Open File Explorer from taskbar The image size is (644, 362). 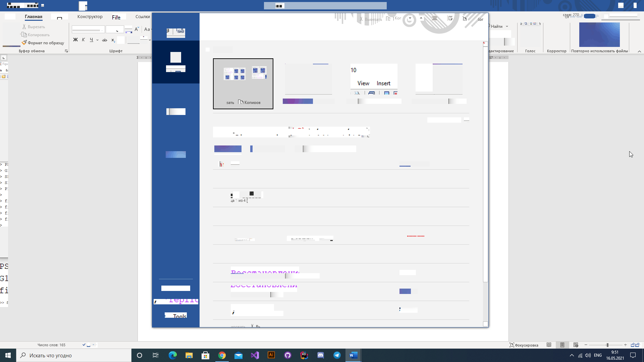point(189,355)
